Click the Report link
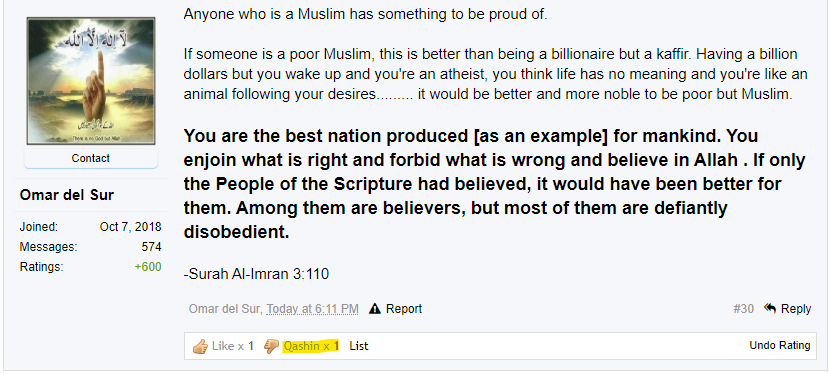The height and width of the screenshot is (373, 829). pyautogui.click(x=404, y=309)
